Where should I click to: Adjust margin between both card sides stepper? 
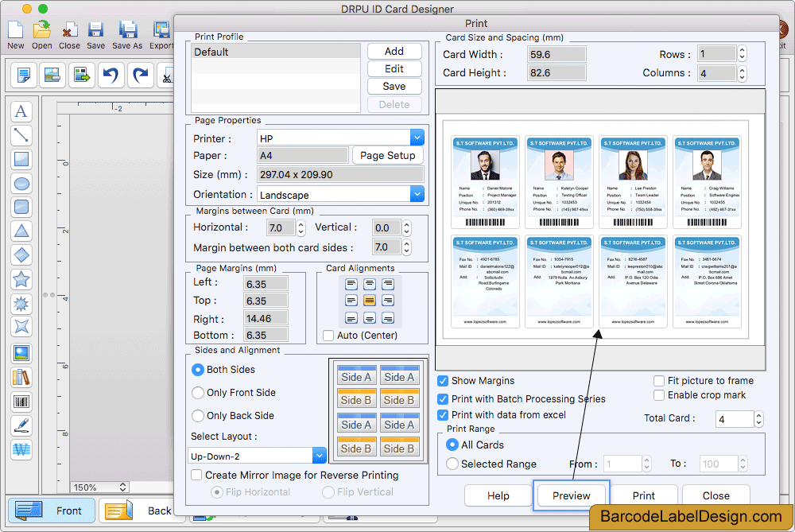(x=406, y=247)
